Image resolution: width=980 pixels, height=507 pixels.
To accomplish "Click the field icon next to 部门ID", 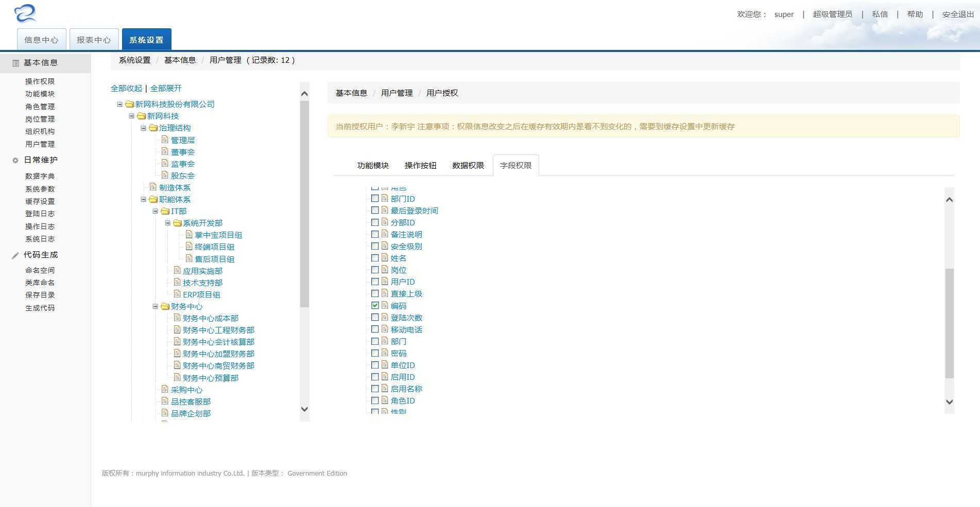I will click(385, 198).
